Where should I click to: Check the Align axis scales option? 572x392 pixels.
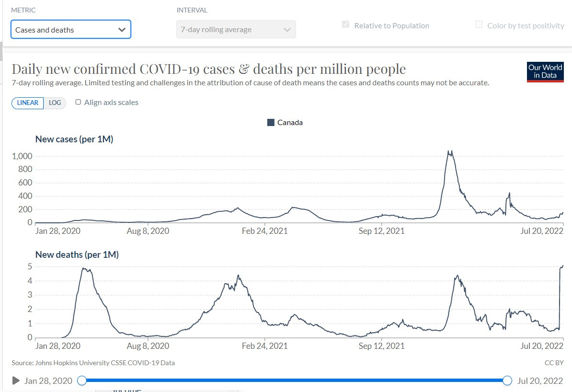(79, 102)
